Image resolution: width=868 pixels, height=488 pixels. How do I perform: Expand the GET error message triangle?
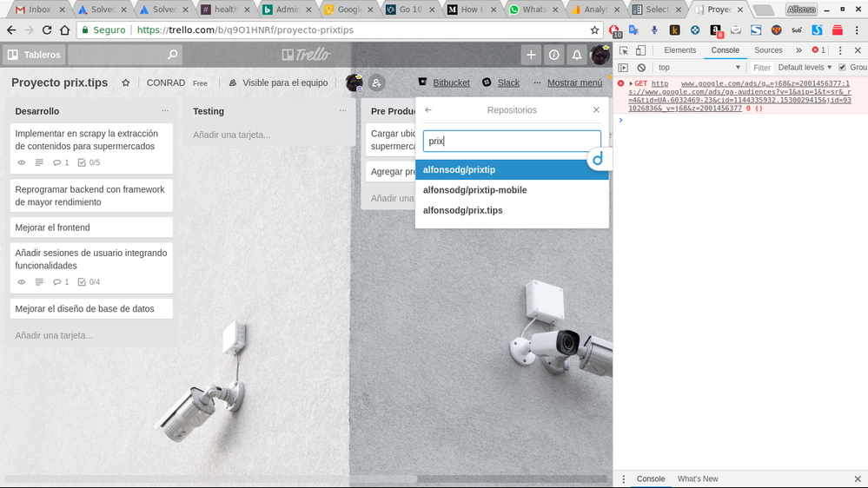(631, 83)
